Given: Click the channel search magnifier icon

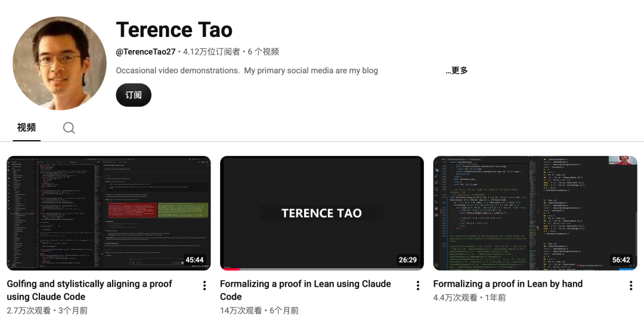Looking at the screenshot, I should [x=69, y=128].
